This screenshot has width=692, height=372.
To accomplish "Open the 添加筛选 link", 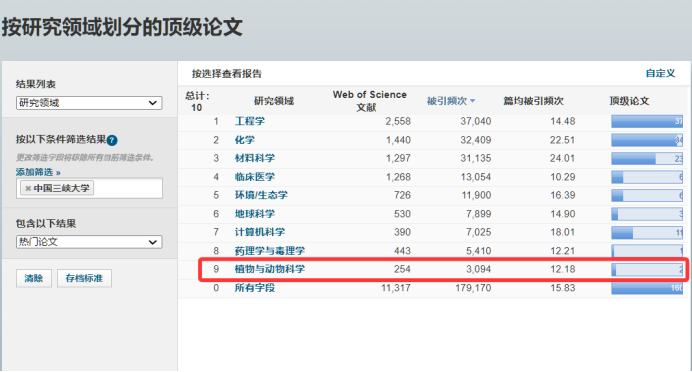I will (x=38, y=172).
